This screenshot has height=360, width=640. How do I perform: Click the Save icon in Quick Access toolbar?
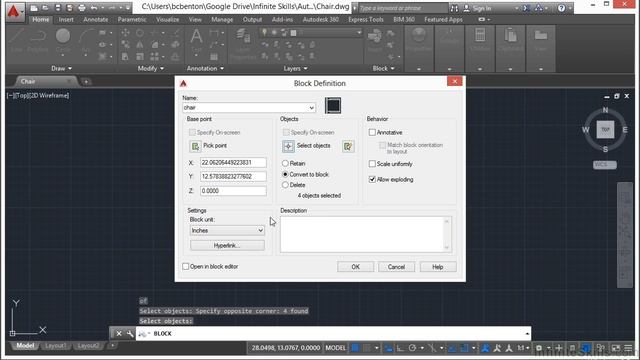tap(58, 8)
